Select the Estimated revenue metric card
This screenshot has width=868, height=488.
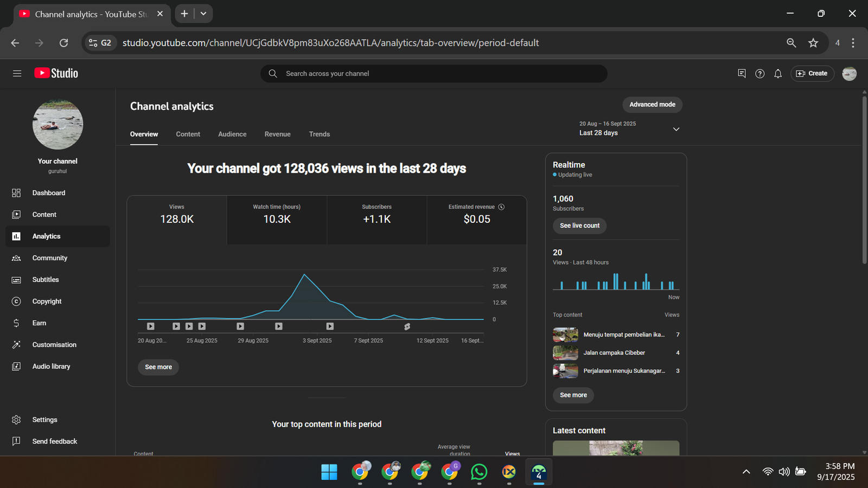click(476, 220)
